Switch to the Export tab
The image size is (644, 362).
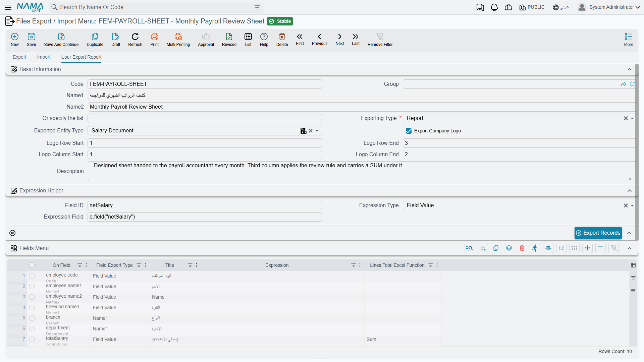(x=19, y=57)
